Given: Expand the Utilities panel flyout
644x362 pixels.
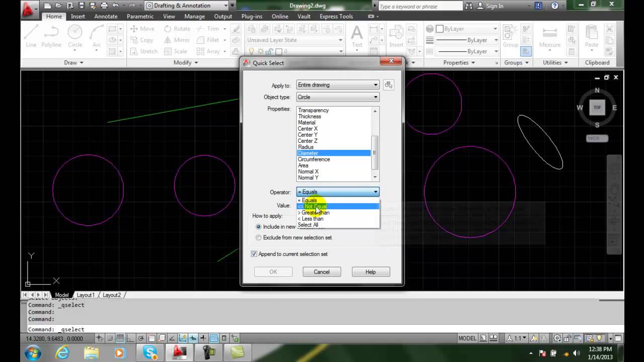Looking at the screenshot, I should click(555, 63).
